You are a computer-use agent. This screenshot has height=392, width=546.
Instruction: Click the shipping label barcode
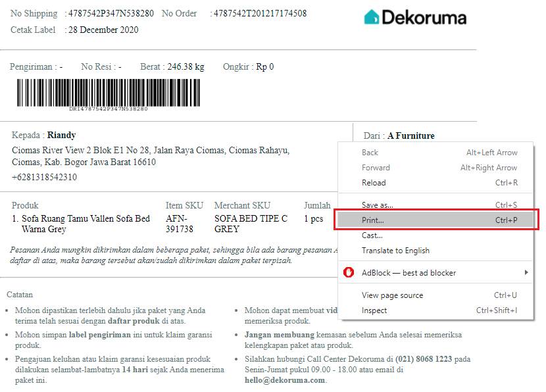[x=109, y=93]
